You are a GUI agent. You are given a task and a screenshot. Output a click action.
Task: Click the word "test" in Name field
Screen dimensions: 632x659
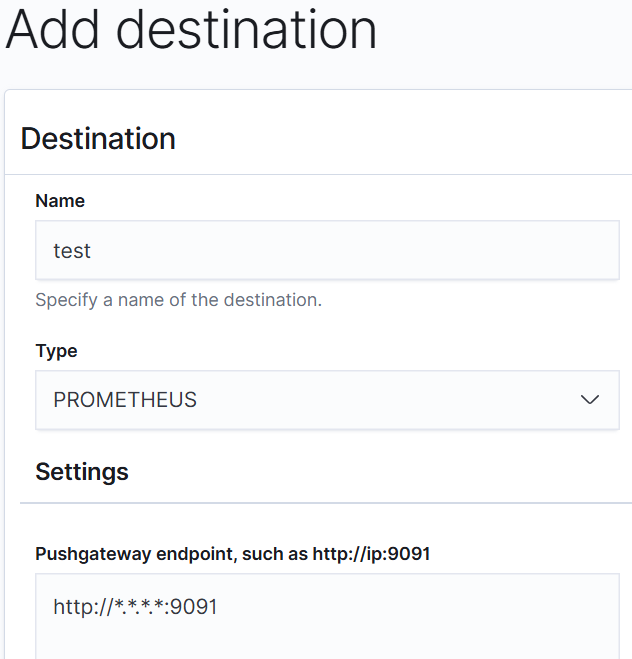tap(72, 251)
